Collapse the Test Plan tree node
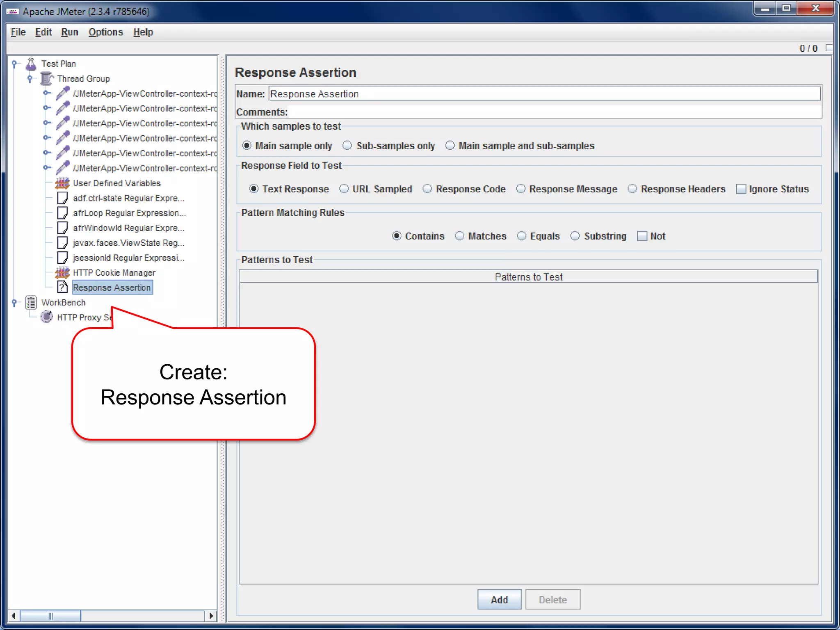840x630 pixels. pyautogui.click(x=15, y=64)
